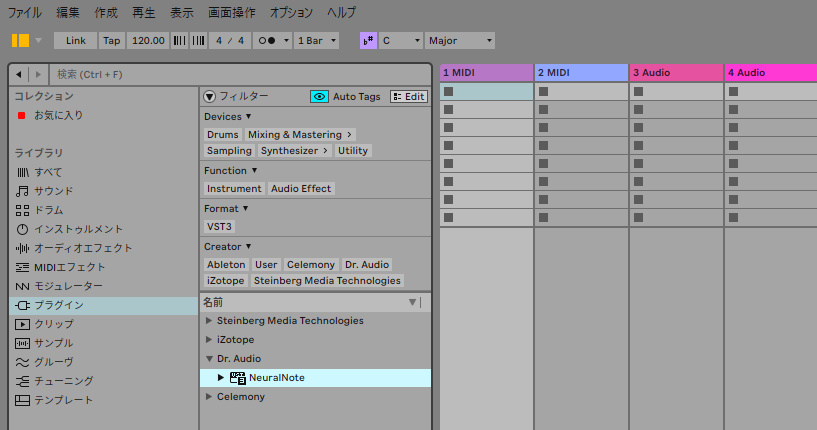Expand the iZotope plugin folder
Image resolution: width=817 pixels, height=430 pixels.
pyautogui.click(x=208, y=340)
